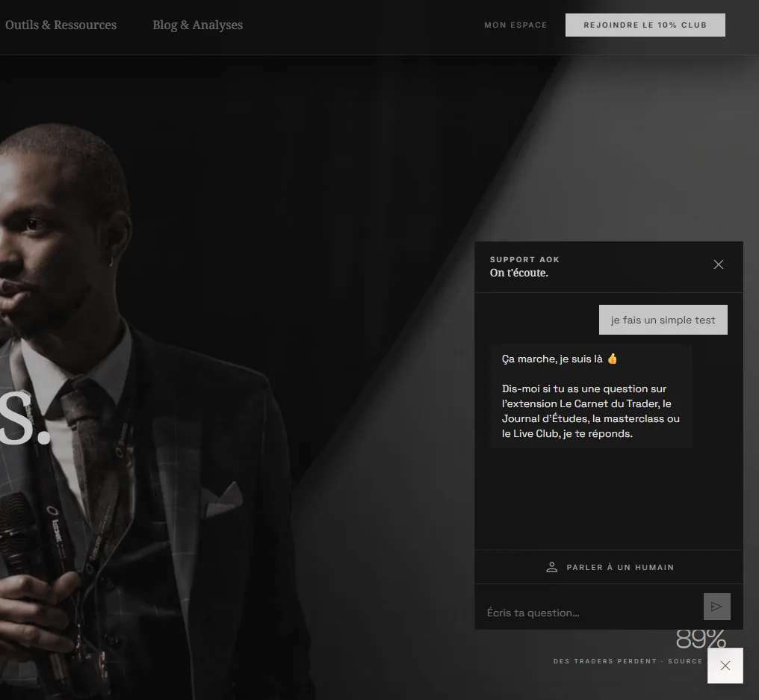This screenshot has height=700, width=759.
Task: Send the chat message with arrow icon
Action: click(716, 607)
